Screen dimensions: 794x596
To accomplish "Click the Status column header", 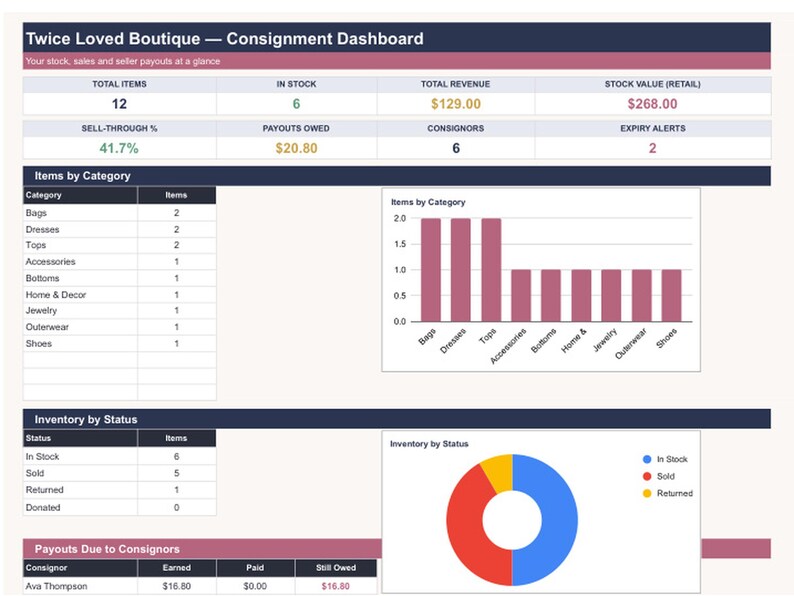I will (80, 438).
